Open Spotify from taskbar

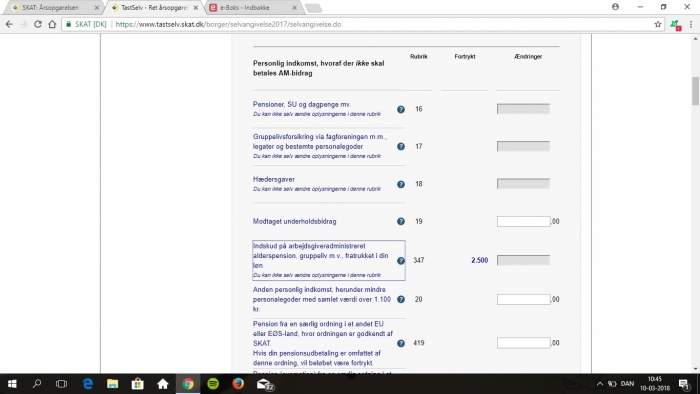click(x=213, y=384)
